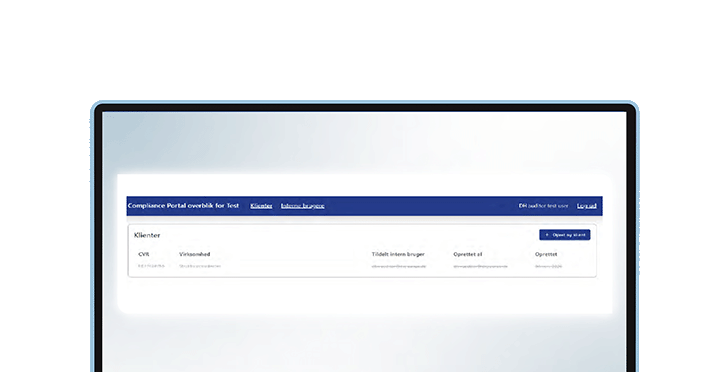
Task: Click the DK auditor test user label
Action: click(544, 206)
